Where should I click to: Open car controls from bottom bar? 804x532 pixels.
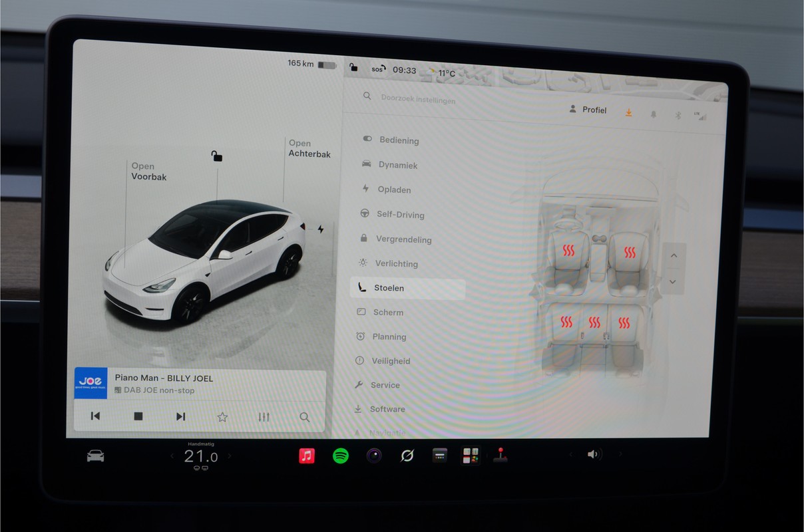pyautogui.click(x=96, y=456)
